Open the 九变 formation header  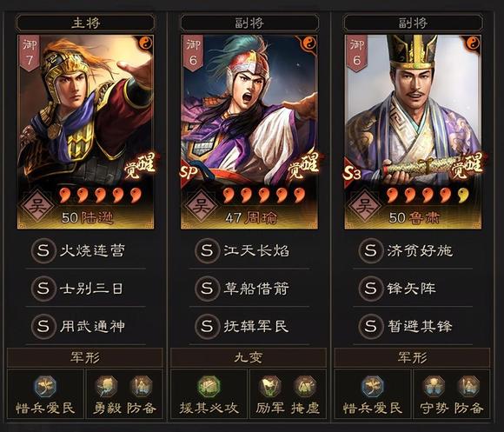(x=249, y=357)
